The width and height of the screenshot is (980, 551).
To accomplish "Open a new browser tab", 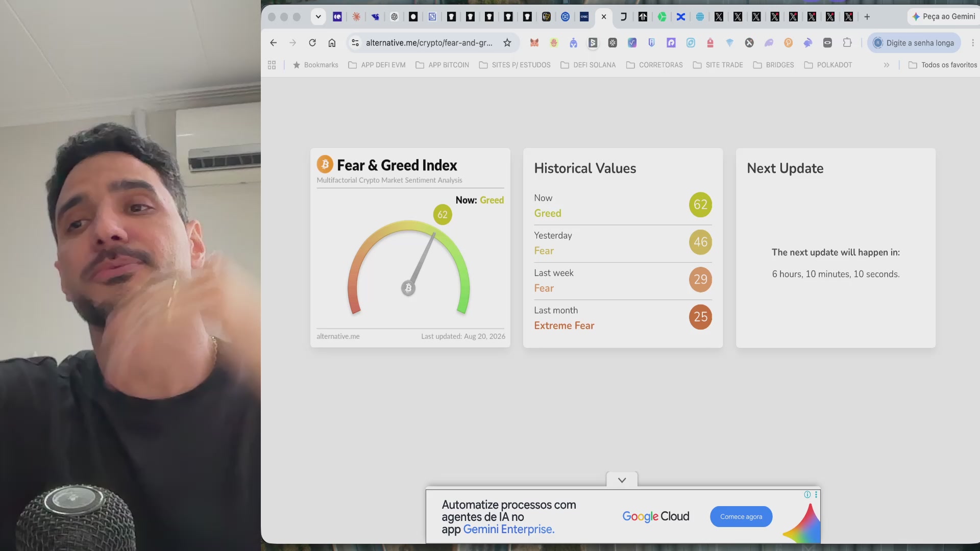I will 867,17.
